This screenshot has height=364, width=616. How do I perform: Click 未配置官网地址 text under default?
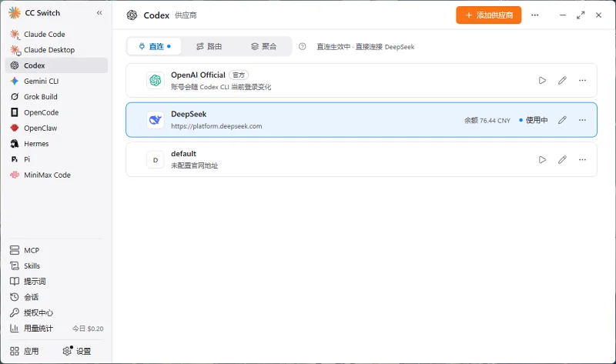[x=195, y=165]
